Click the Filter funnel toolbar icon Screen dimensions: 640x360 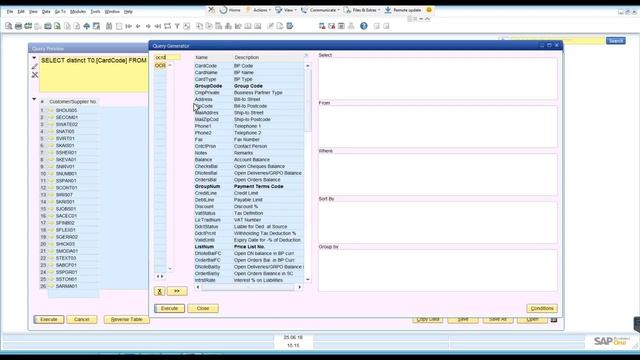click(x=178, y=26)
